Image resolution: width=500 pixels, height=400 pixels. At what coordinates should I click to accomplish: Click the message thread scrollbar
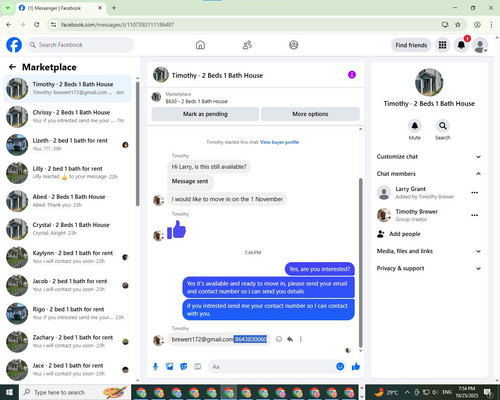(360, 263)
